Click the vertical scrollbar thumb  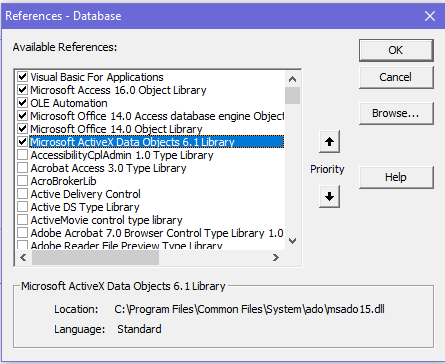(292, 95)
